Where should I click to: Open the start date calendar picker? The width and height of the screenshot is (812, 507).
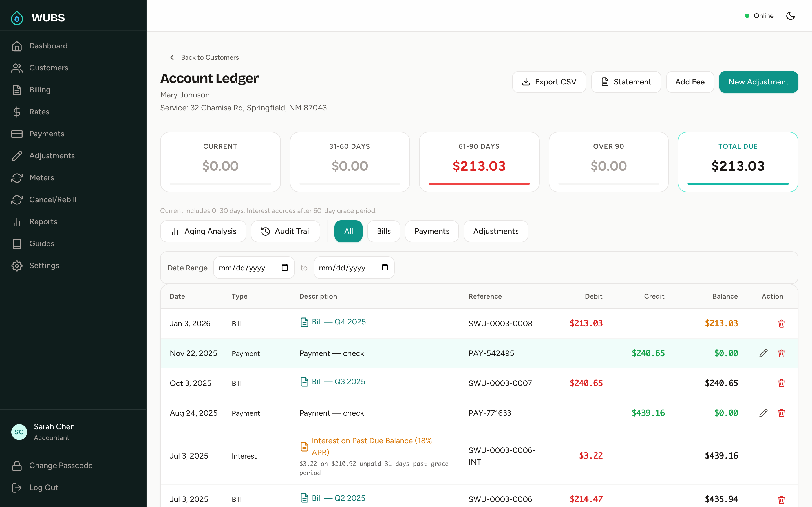point(285,267)
